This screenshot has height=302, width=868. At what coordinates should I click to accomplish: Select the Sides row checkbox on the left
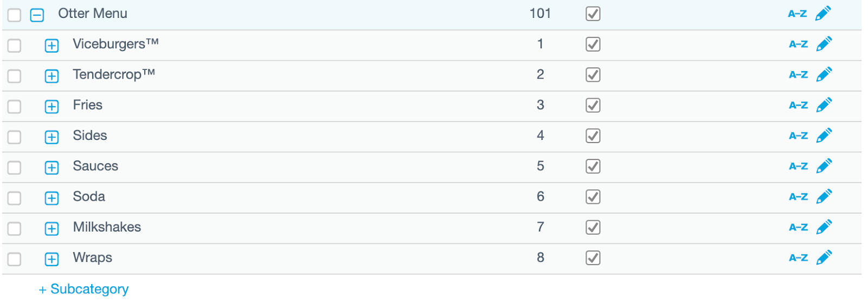pos(15,137)
